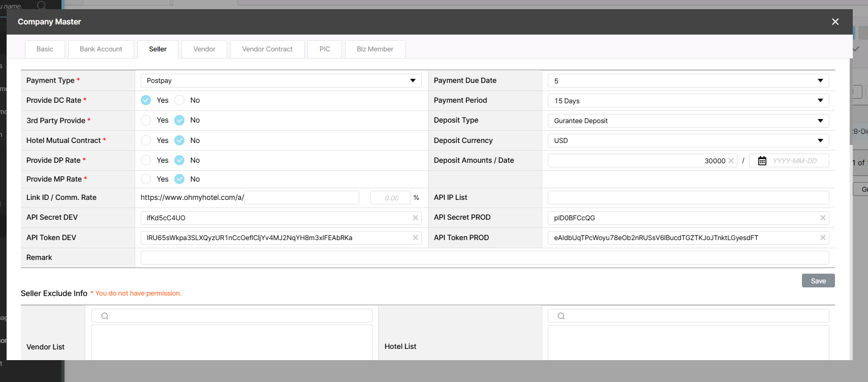Screen dimensions: 868x382
Task: Go to the Vendor tab
Action: (204, 49)
